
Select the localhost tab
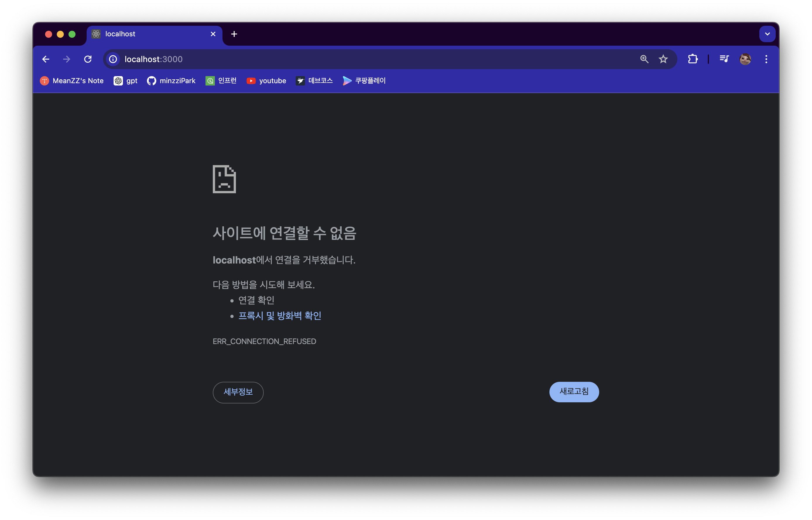(x=148, y=34)
